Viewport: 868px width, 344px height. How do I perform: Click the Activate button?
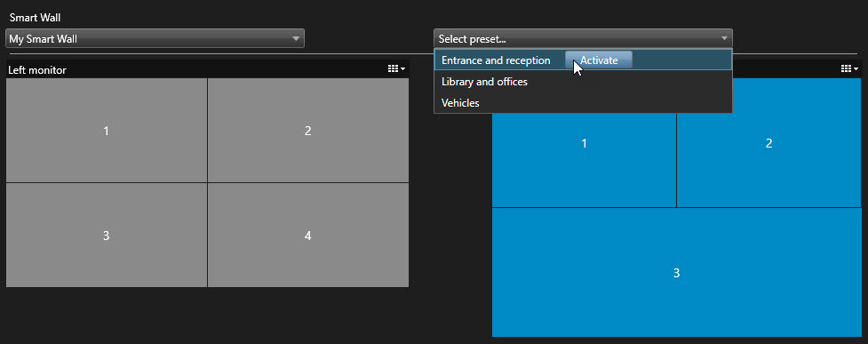pos(599,60)
